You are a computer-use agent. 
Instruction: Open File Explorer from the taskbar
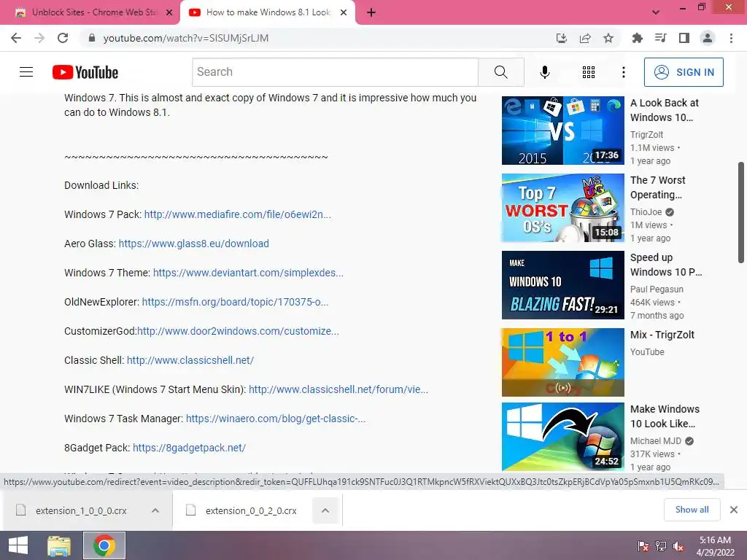pos(59,545)
